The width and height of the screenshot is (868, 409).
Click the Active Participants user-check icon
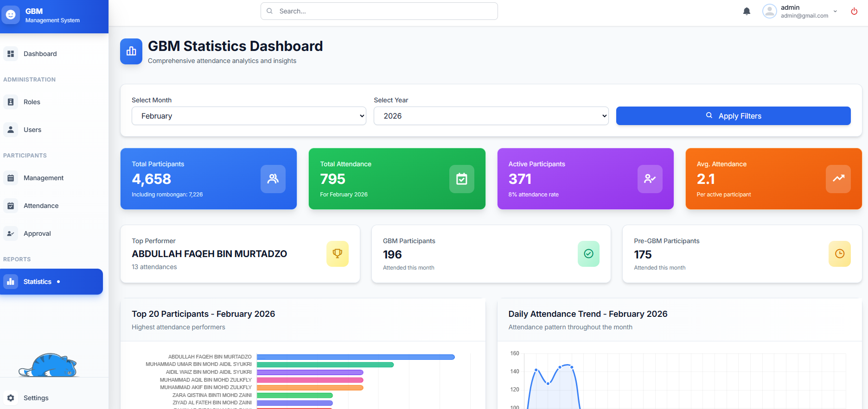(650, 179)
